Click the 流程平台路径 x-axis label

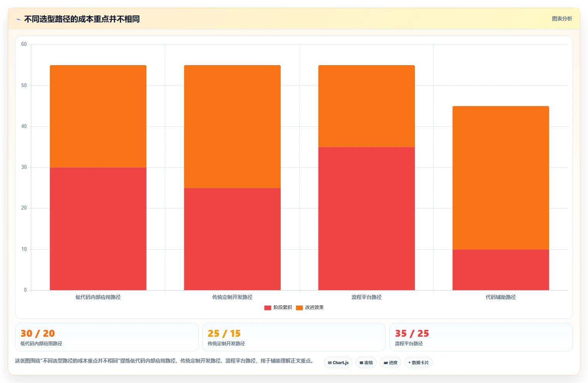tap(366, 297)
